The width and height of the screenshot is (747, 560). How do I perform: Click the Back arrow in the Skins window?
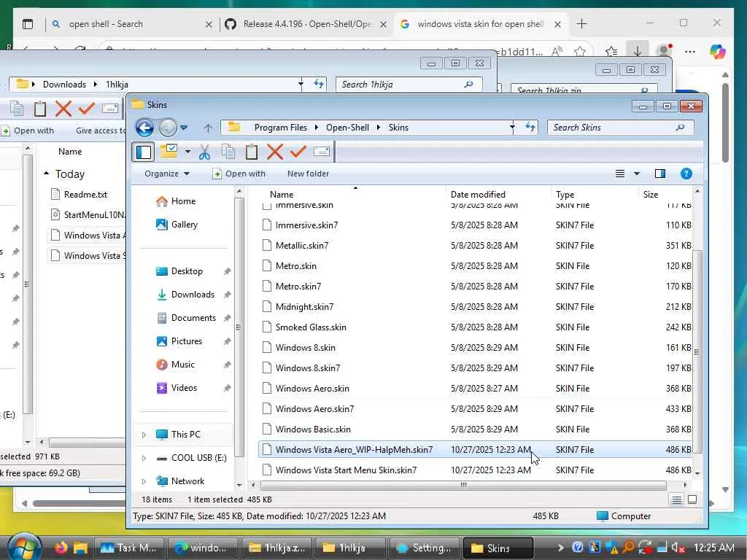(x=144, y=128)
